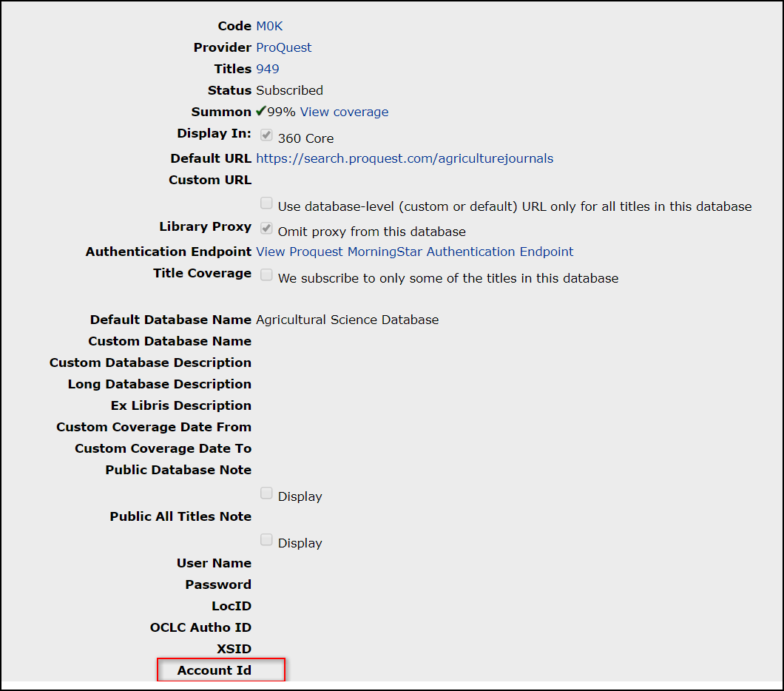This screenshot has width=784, height=691.
Task: Enable database-level URL for all titles checkbox
Action: coord(266,203)
